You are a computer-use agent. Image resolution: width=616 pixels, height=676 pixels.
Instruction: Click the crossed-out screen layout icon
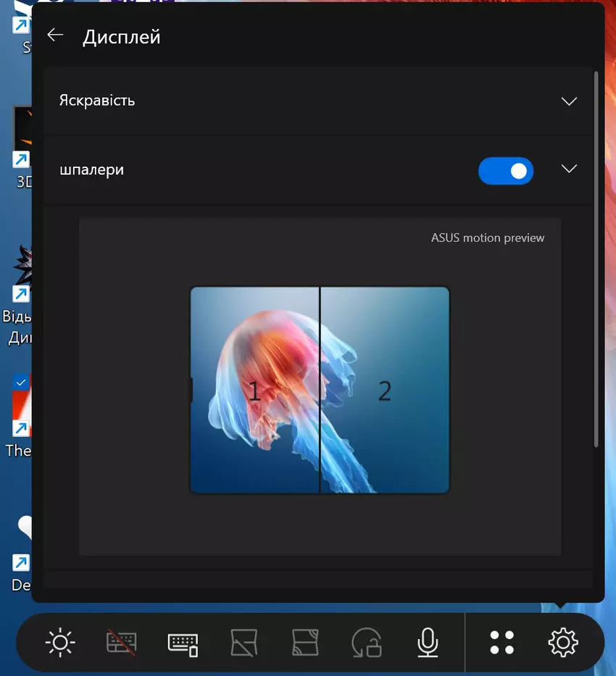pyautogui.click(x=244, y=642)
